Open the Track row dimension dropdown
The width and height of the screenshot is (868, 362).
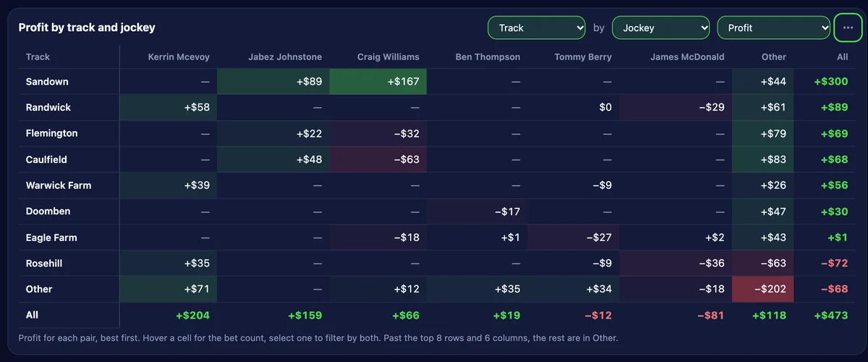(537, 28)
